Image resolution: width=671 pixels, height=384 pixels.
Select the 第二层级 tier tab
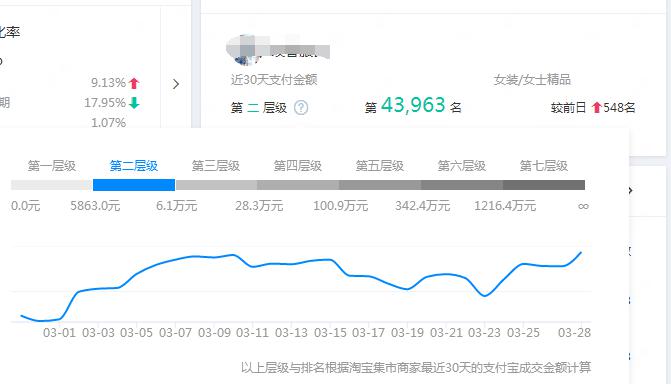(x=134, y=166)
